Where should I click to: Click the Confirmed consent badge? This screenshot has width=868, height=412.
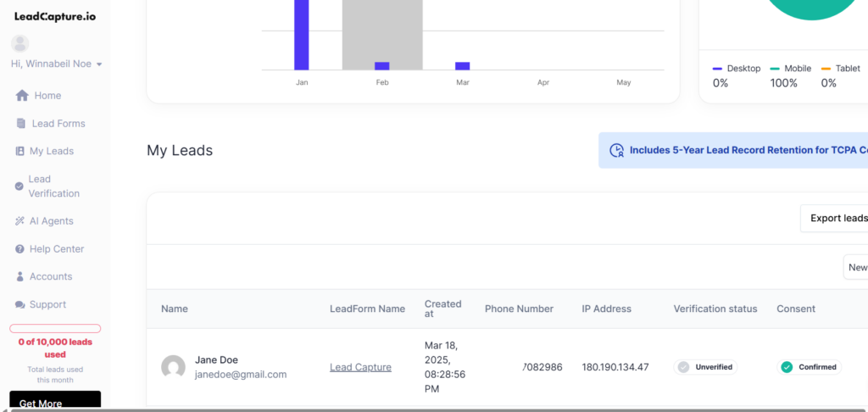(x=809, y=367)
